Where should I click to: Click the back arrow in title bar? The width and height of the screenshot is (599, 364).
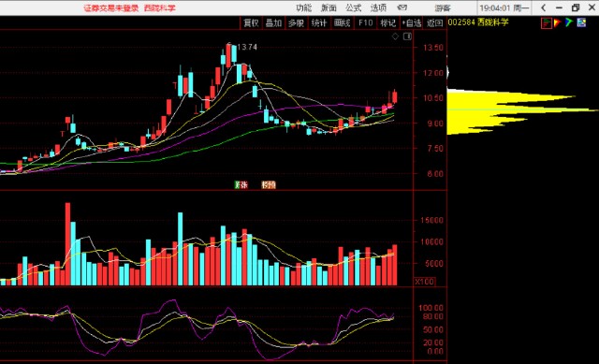pos(543,7)
